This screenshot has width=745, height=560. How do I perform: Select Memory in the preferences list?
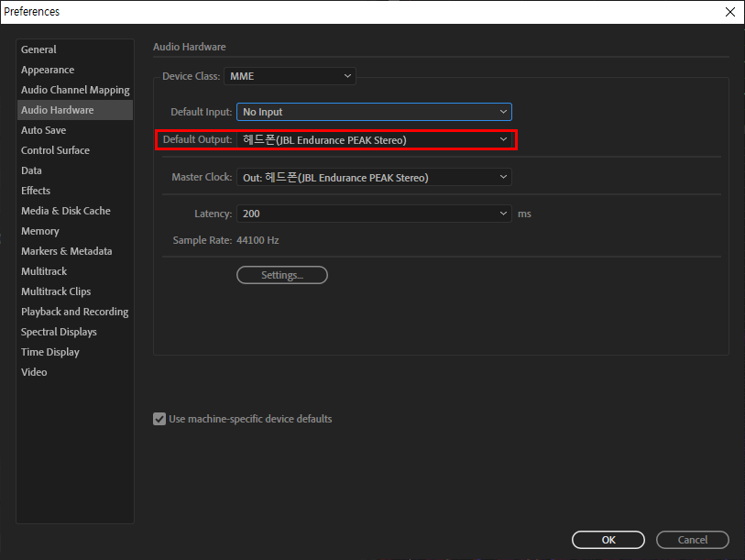[x=74, y=231]
